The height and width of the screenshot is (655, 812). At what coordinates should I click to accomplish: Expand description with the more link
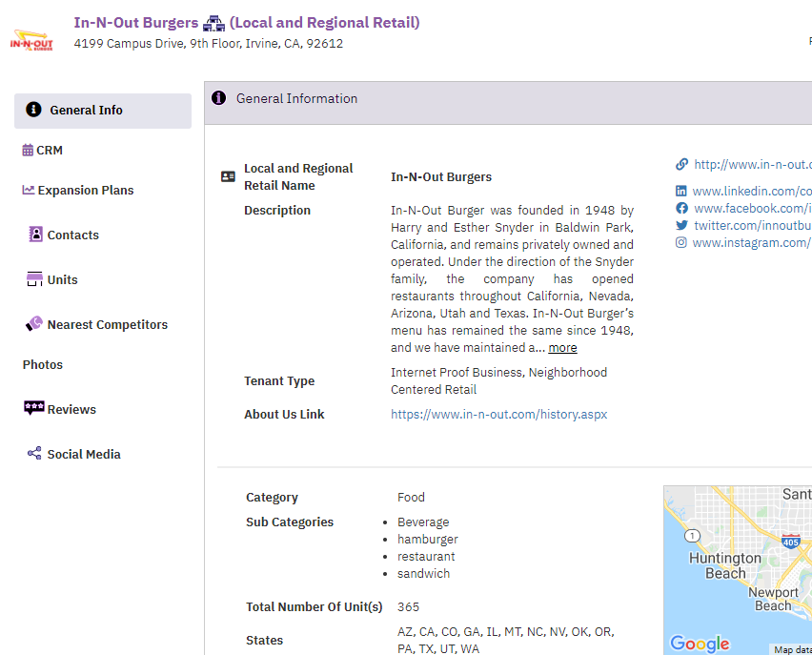click(x=562, y=348)
